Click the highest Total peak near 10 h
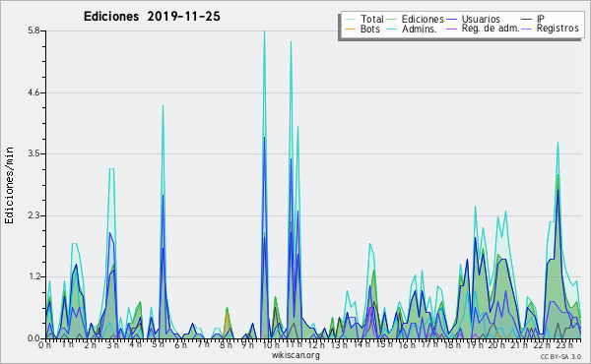 click(264, 31)
